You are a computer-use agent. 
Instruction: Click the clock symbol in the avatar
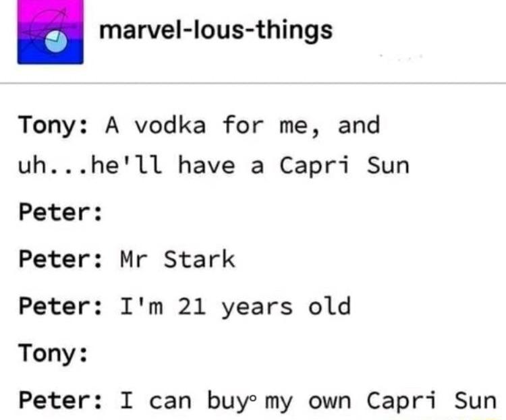click(x=57, y=42)
